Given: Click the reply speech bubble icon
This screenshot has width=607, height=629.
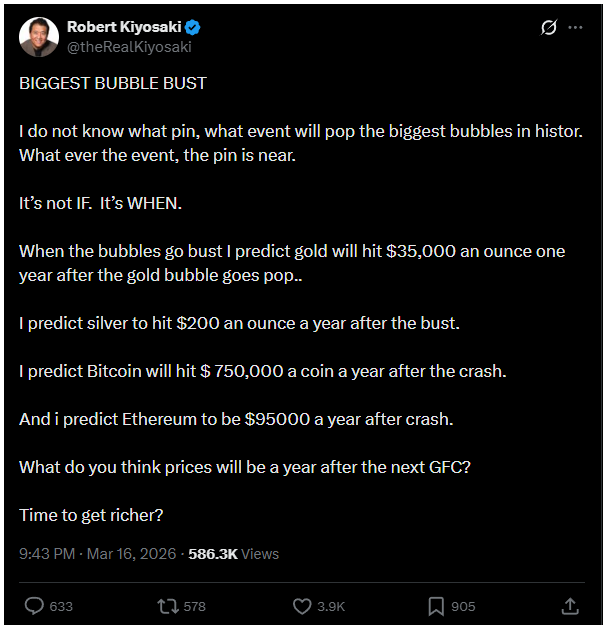Looking at the screenshot, I should pos(34,606).
